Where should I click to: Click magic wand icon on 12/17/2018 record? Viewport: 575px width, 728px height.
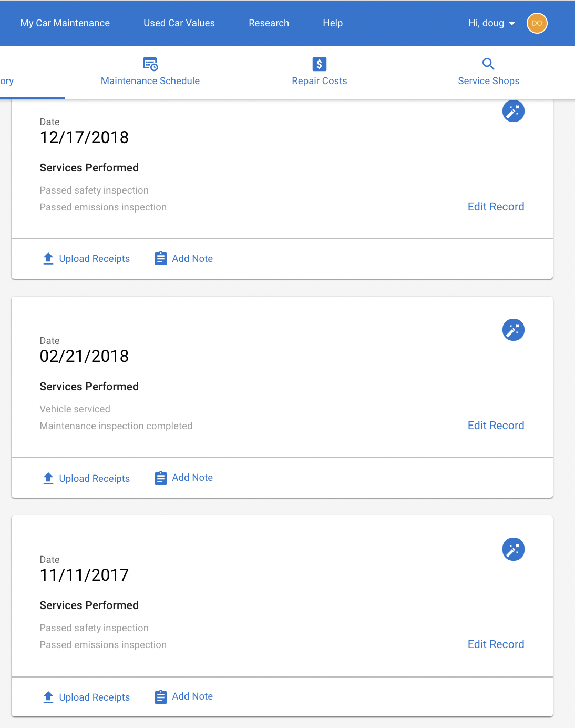point(514,111)
